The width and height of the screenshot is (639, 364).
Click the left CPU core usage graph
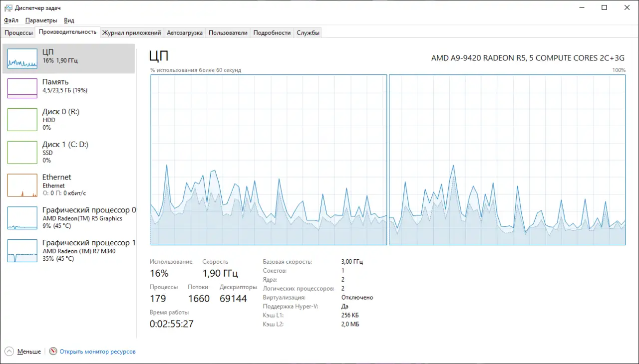pos(269,160)
